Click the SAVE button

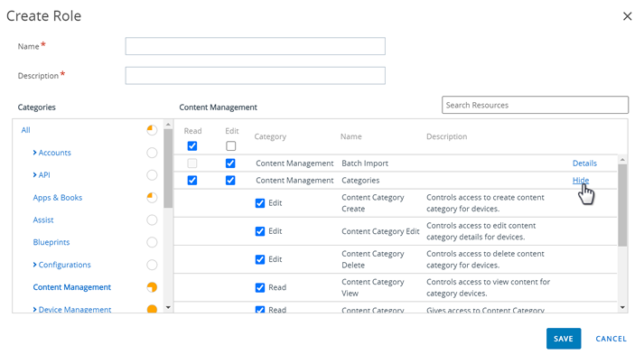pyautogui.click(x=564, y=339)
